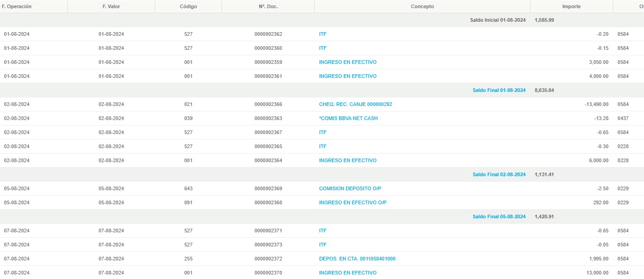
Task: Open CHEQ. REC. CANJE 000000292 concept
Action: click(x=355, y=104)
